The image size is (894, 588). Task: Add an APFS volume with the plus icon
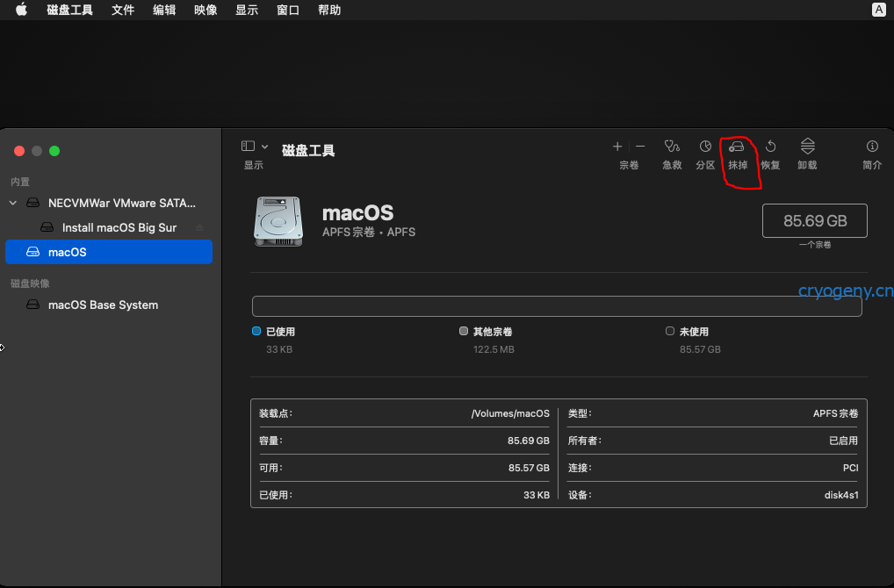click(x=616, y=147)
